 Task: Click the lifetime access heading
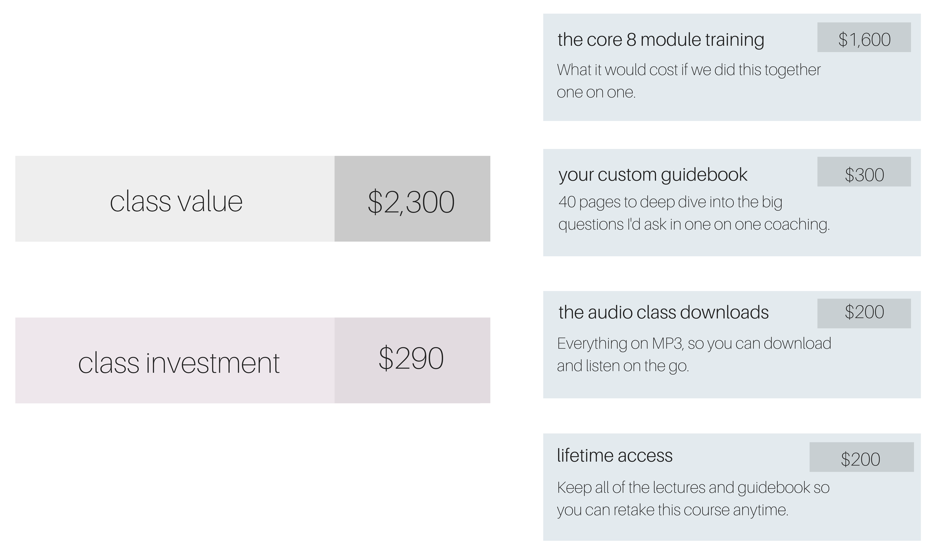[x=615, y=455]
